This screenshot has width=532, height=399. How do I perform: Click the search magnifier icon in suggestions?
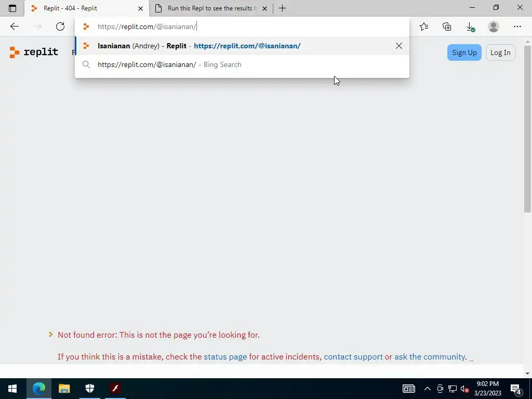point(86,64)
